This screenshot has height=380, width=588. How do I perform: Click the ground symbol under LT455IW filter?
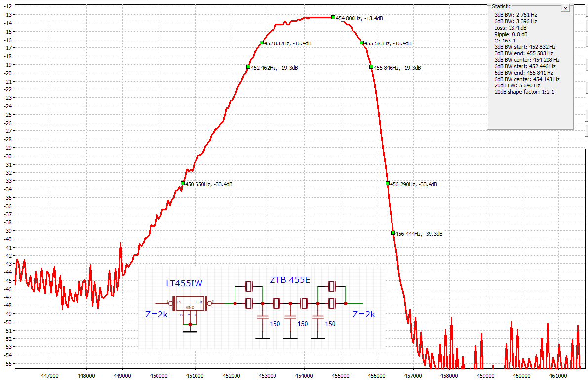(x=190, y=330)
